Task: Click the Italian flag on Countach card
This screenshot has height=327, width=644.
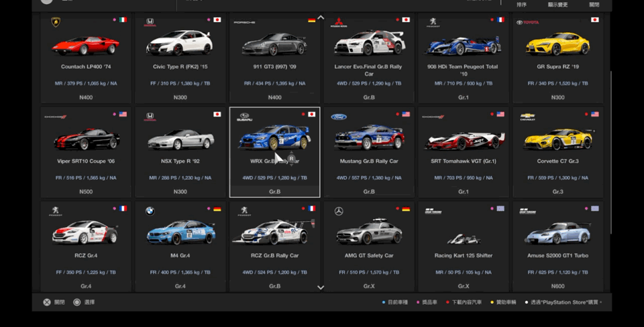Action: [123, 19]
